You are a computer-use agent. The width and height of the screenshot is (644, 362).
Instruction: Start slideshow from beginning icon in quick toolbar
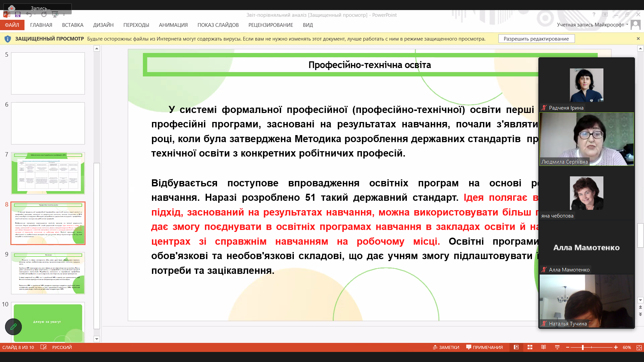pyautogui.click(x=55, y=14)
